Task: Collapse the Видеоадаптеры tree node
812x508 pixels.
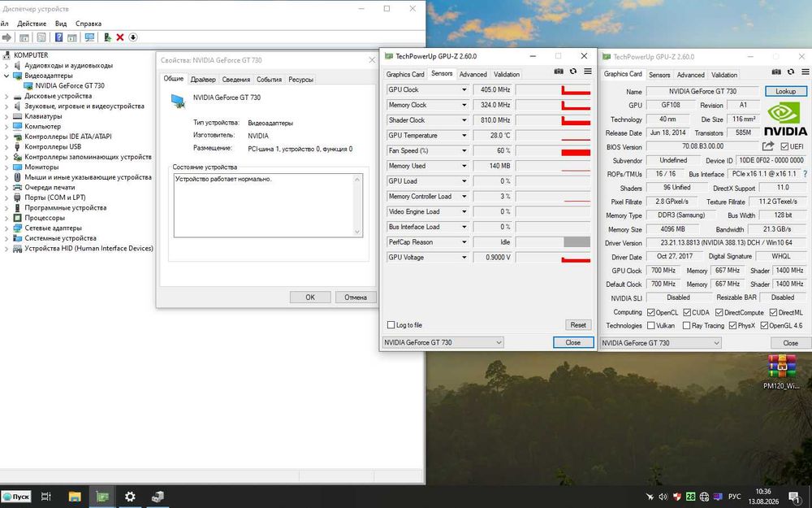Action: (6, 76)
